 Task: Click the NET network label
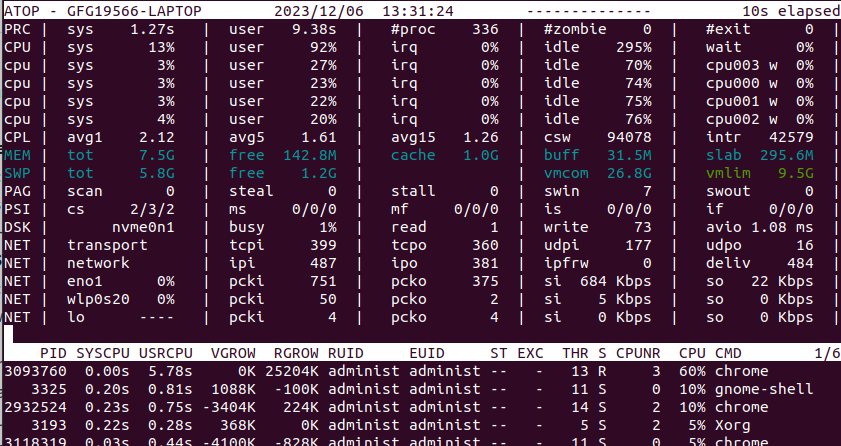pyautogui.click(x=98, y=263)
